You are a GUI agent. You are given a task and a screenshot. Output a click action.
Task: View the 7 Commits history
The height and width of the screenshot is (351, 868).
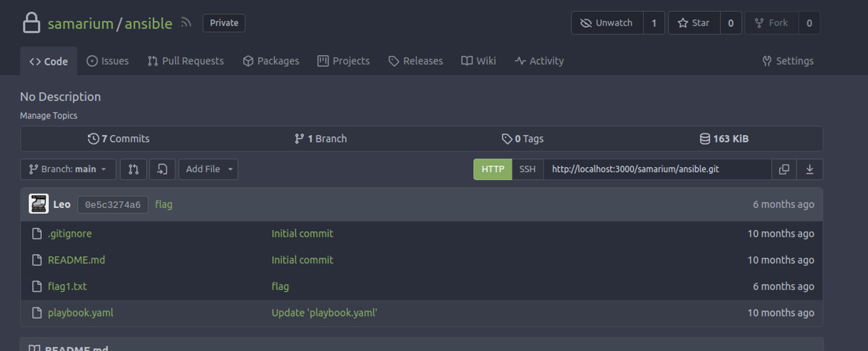(x=119, y=139)
